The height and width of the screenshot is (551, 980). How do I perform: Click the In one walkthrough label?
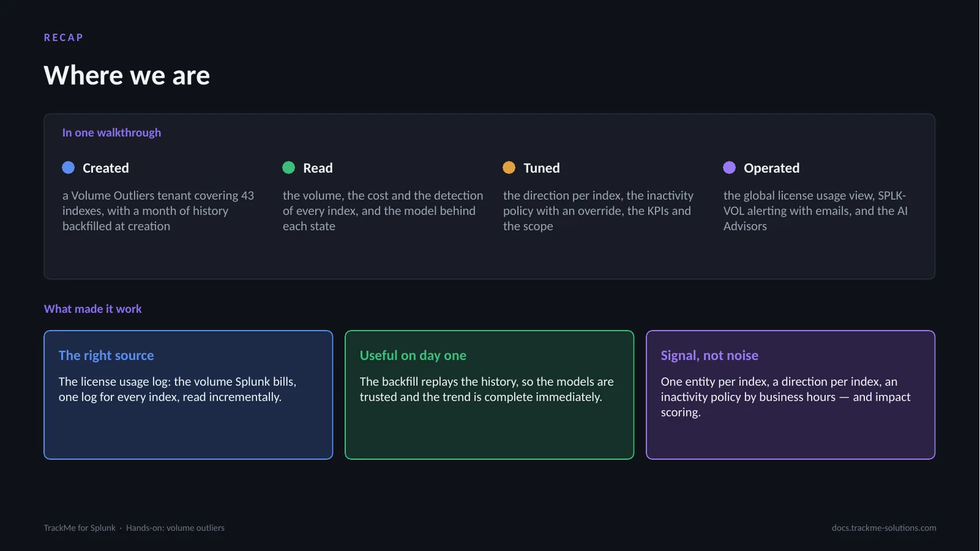[x=111, y=132]
